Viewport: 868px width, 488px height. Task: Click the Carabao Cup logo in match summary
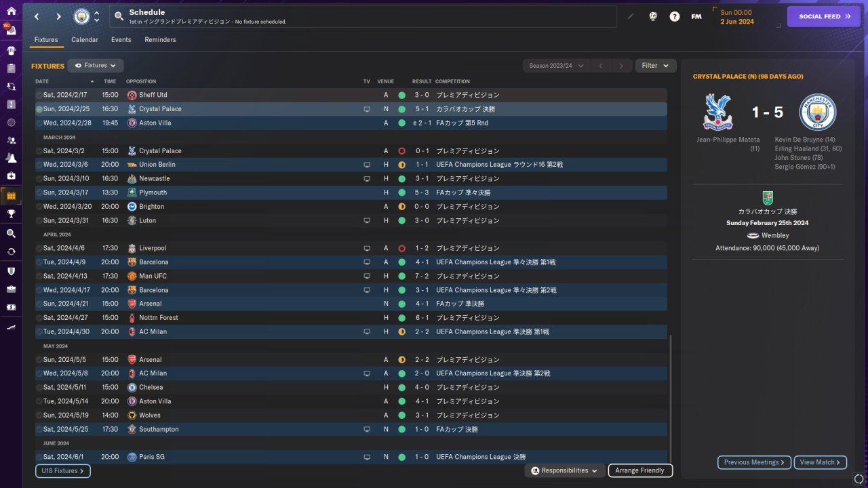coord(768,197)
